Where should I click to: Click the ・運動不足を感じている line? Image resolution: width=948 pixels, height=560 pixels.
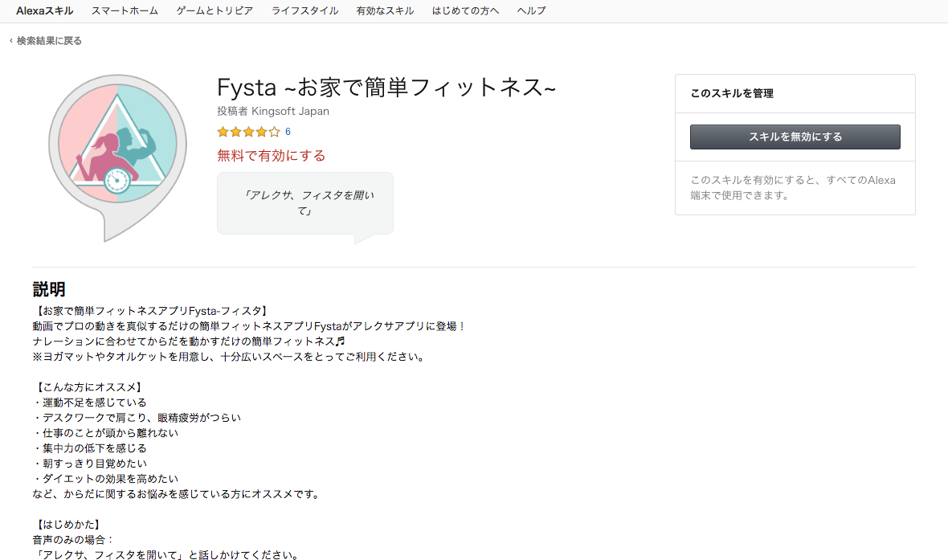click(89, 403)
